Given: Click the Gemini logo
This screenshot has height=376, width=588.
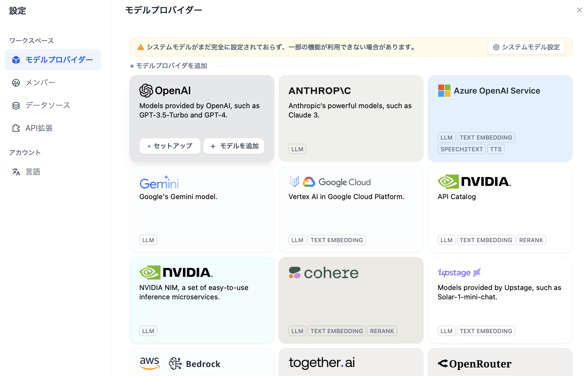Looking at the screenshot, I should coord(159,182).
